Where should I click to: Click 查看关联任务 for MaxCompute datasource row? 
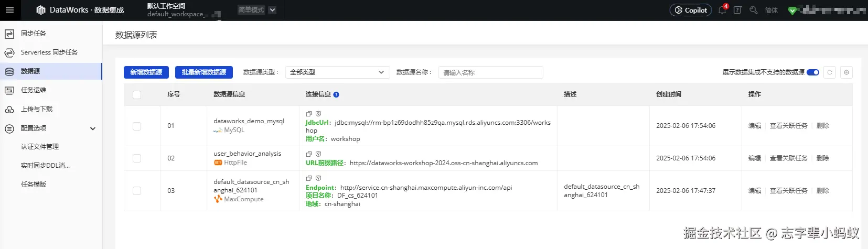[789, 191]
